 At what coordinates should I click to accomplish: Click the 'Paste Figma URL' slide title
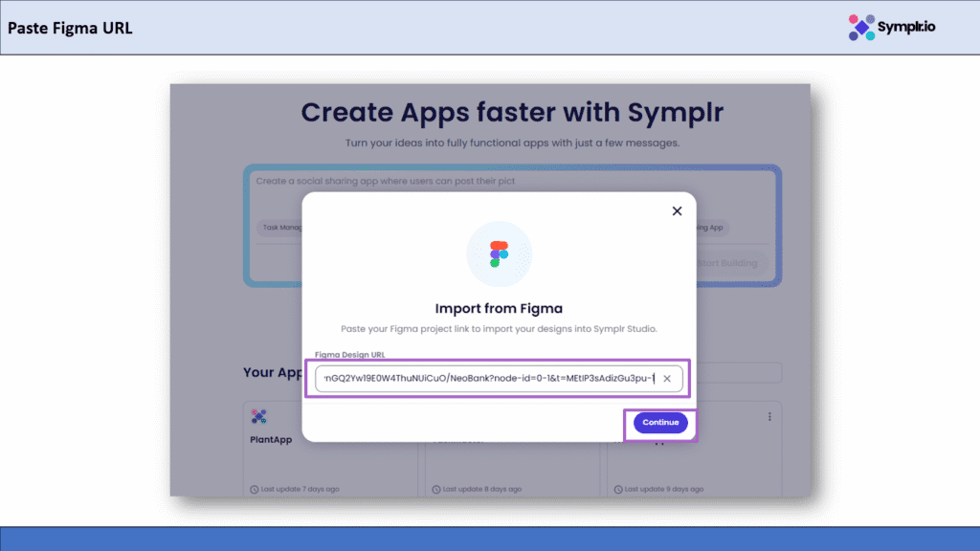(x=70, y=28)
